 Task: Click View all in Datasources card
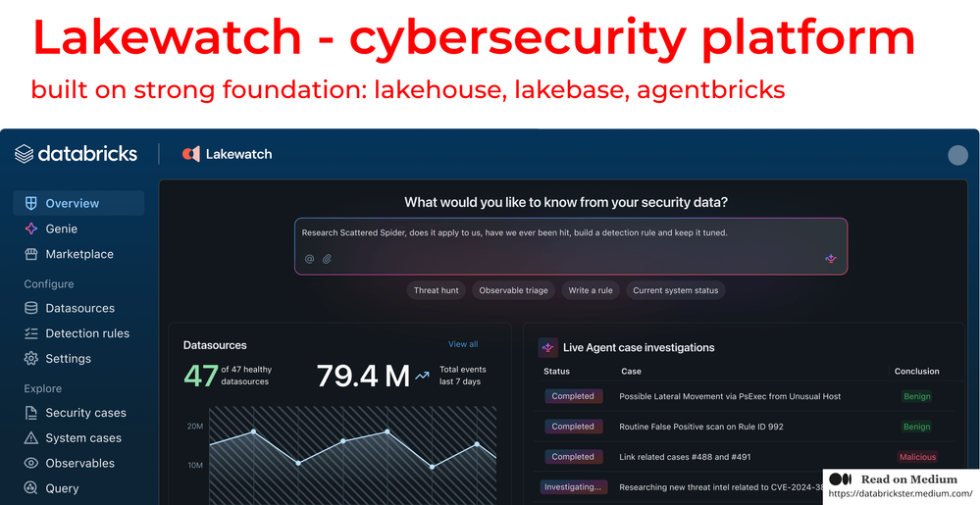point(463,344)
